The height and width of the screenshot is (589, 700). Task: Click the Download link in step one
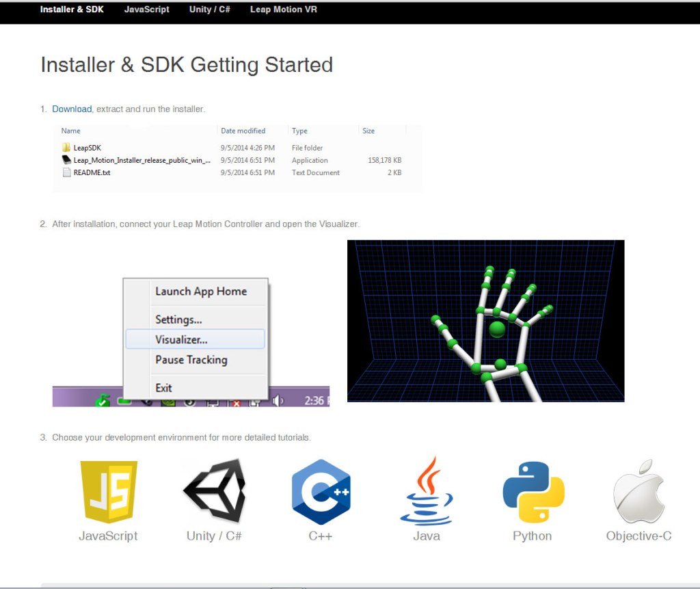pos(71,108)
